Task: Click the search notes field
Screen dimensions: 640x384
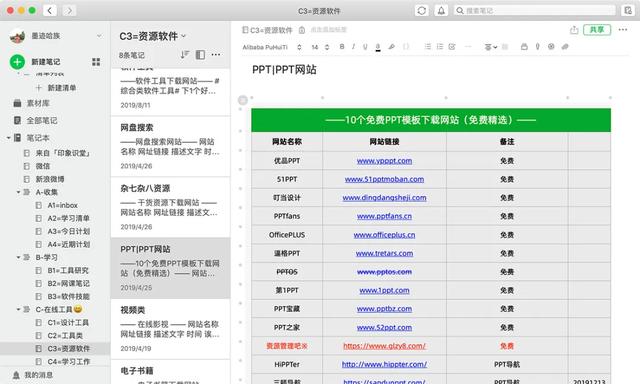Action: pos(535,11)
